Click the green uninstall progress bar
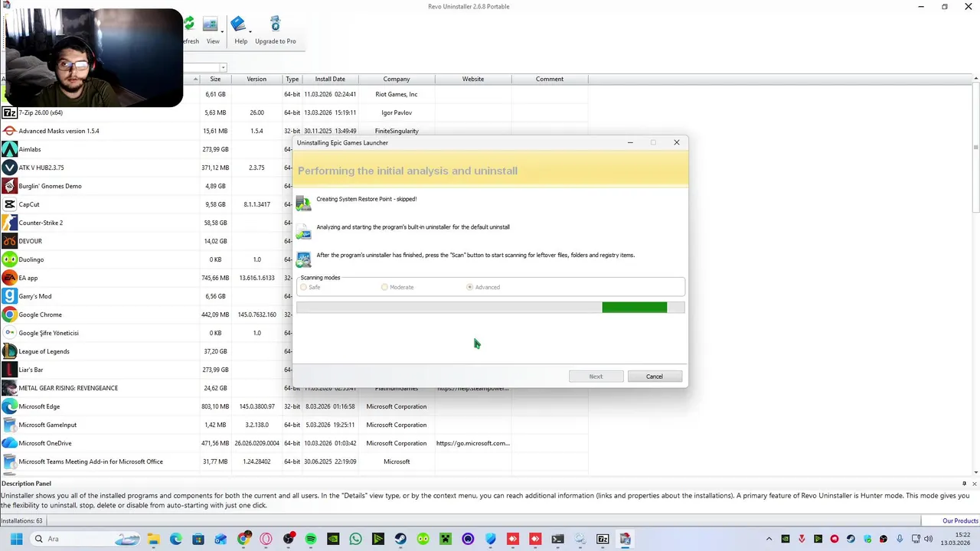The image size is (980, 551). (634, 307)
